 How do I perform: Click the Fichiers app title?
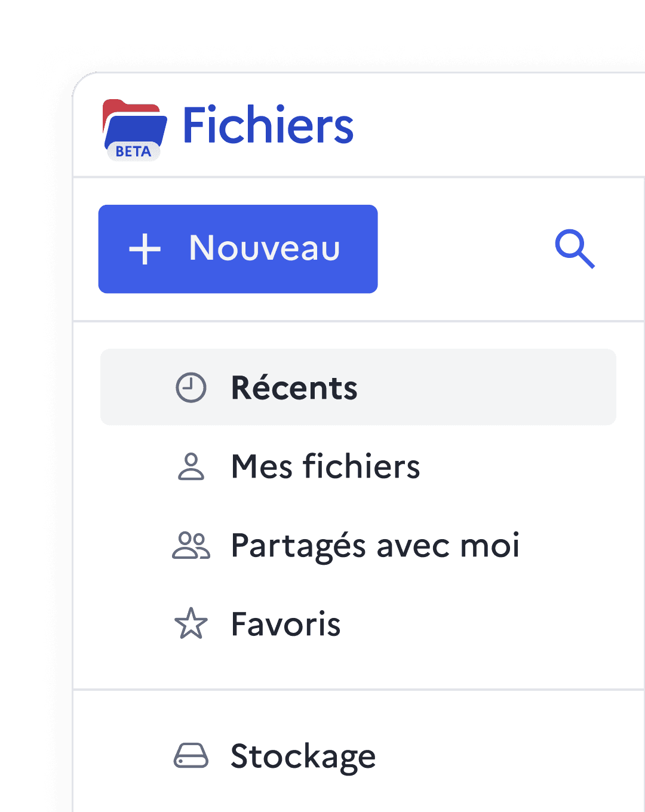pyautogui.click(x=268, y=125)
